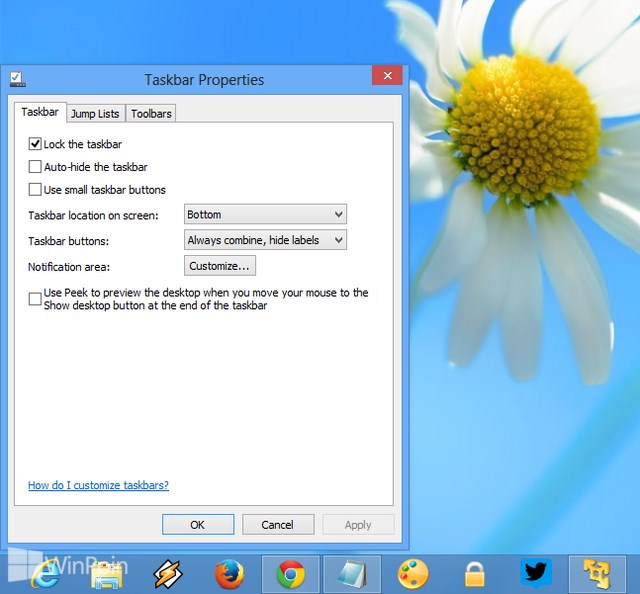Click the padlock icon on the taskbar

pyautogui.click(x=475, y=574)
